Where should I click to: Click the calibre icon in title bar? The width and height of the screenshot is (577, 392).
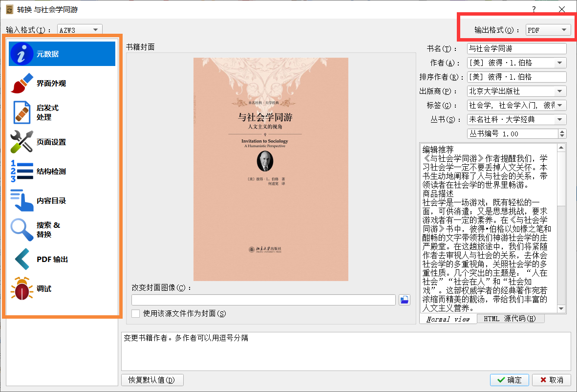pyautogui.click(x=10, y=9)
